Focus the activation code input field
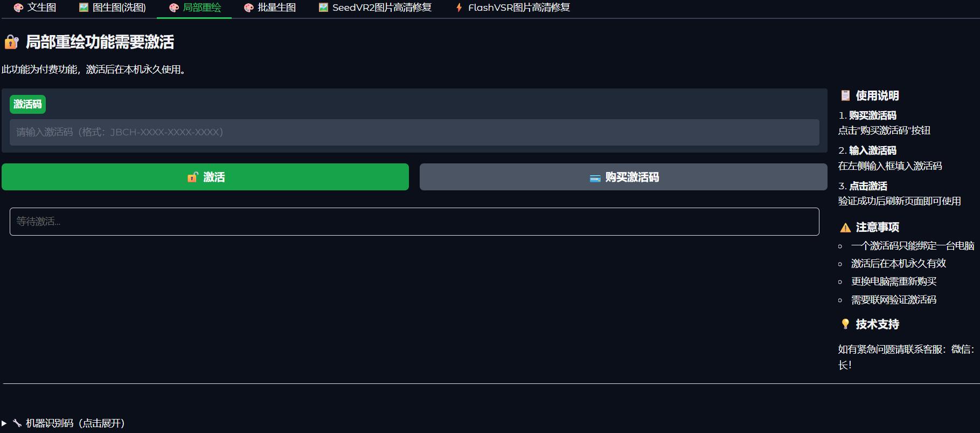This screenshot has height=433, width=980. coord(414,132)
